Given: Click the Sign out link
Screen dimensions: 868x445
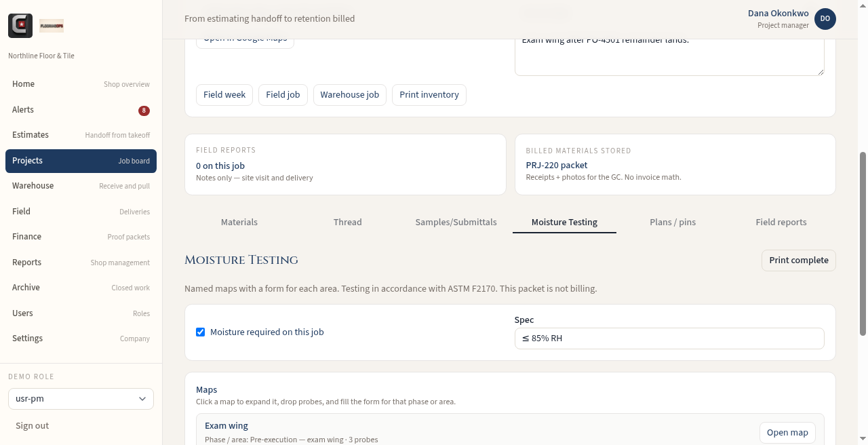Looking at the screenshot, I should [33, 426].
